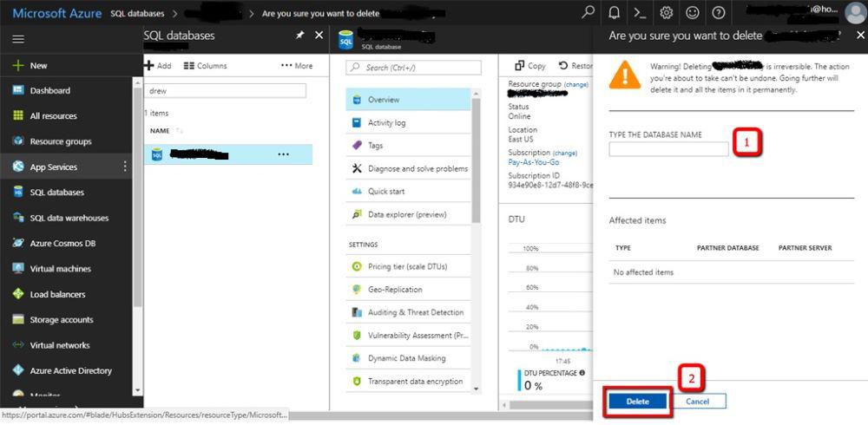Open Columns chooser

click(x=205, y=65)
